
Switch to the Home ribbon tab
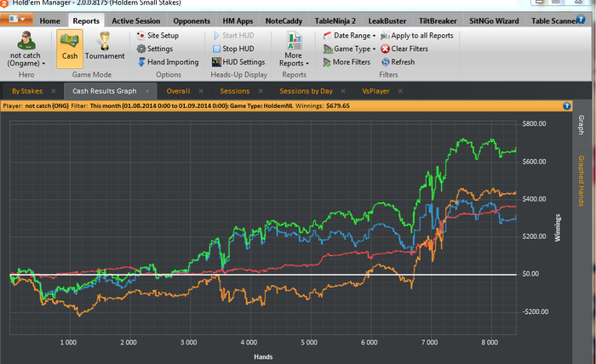pos(49,21)
